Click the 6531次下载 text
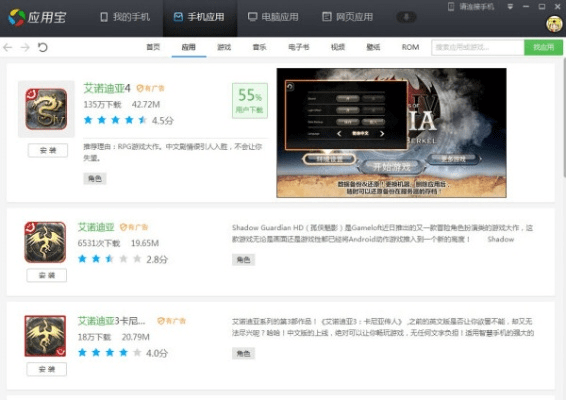 coord(99,243)
